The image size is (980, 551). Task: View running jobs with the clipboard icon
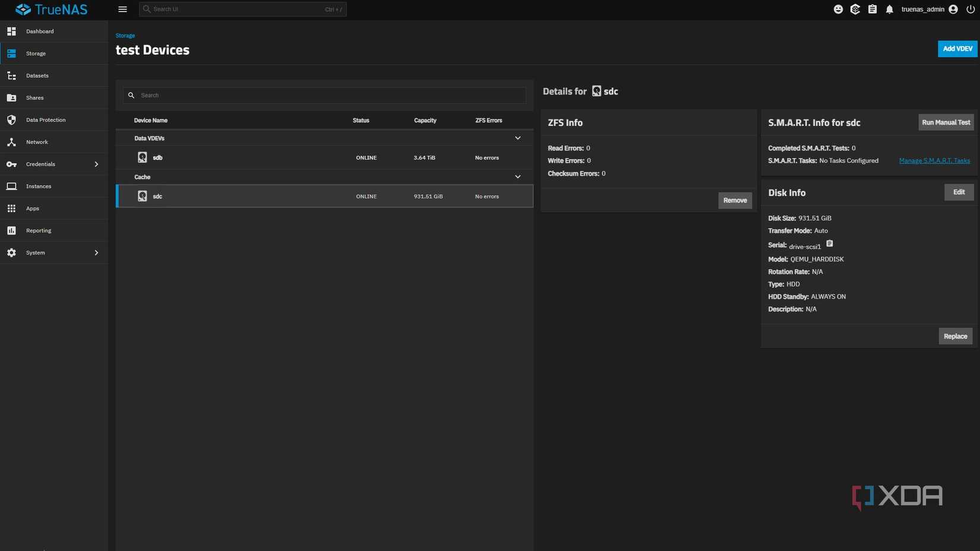point(872,9)
